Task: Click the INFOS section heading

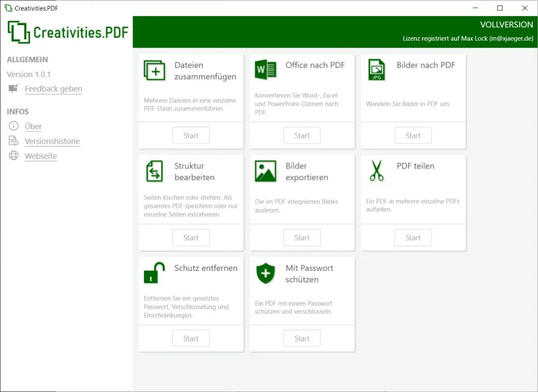Action: point(18,112)
